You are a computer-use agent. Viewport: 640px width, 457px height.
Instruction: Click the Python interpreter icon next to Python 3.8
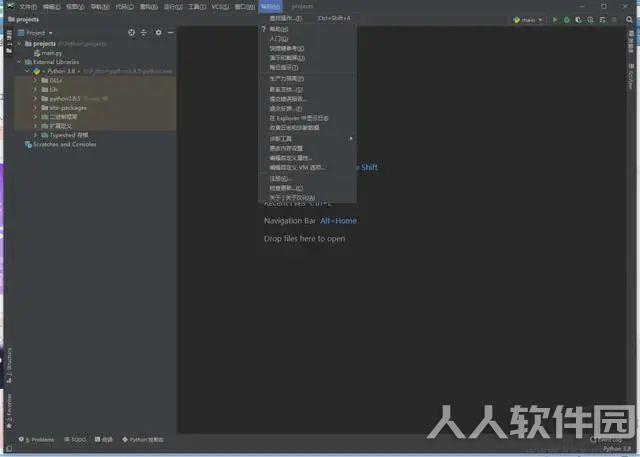[x=37, y=71]
